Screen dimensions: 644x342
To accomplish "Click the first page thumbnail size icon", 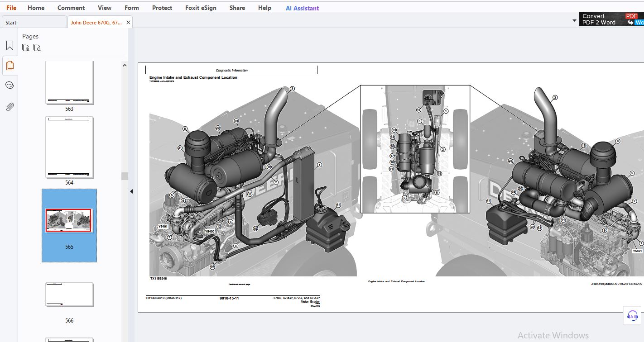I will point(26,47).
